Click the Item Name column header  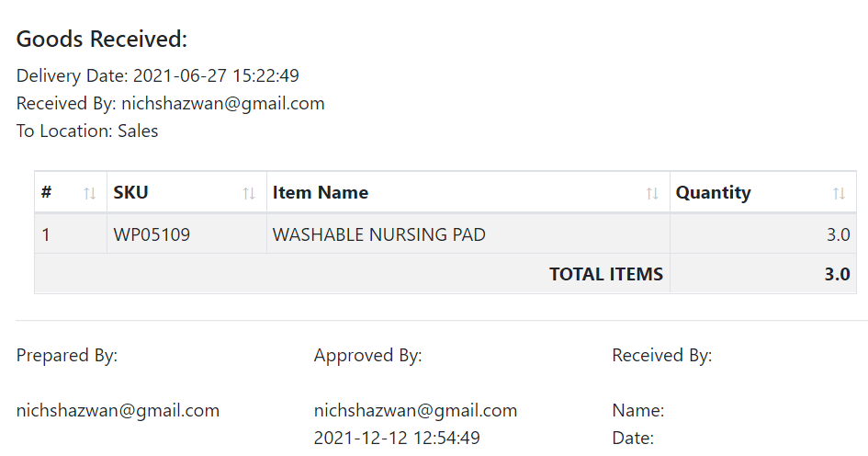click(x=468, y=192)
